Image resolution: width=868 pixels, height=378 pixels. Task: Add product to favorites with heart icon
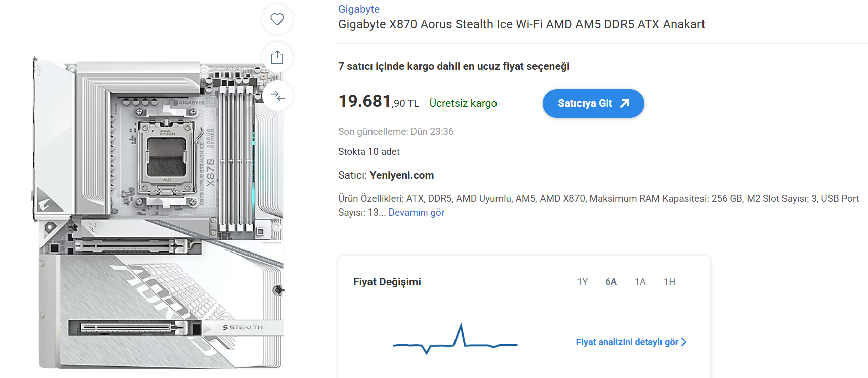(277, 19)
